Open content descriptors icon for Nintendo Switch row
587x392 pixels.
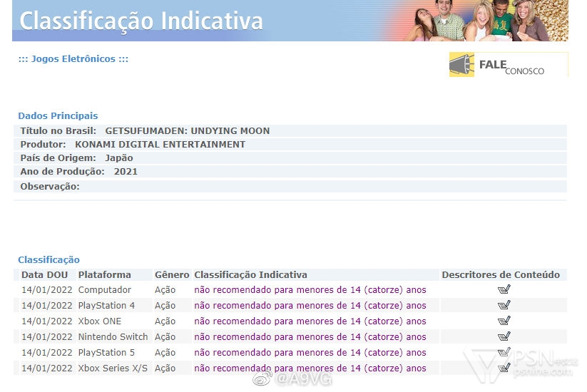pyautogui.click(x=504, y=337)
